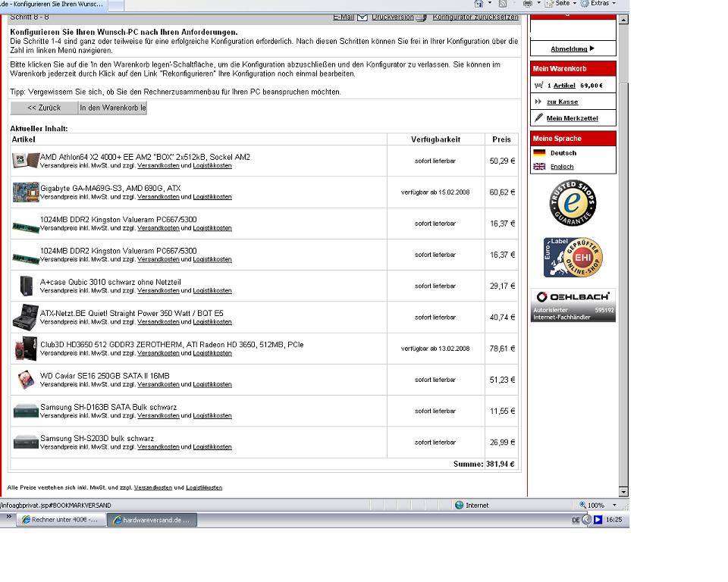Click Gigabyte GA-MA69G-S3 motherboard thumbnail
Screen dimensions: 728x582
point(26,192)
